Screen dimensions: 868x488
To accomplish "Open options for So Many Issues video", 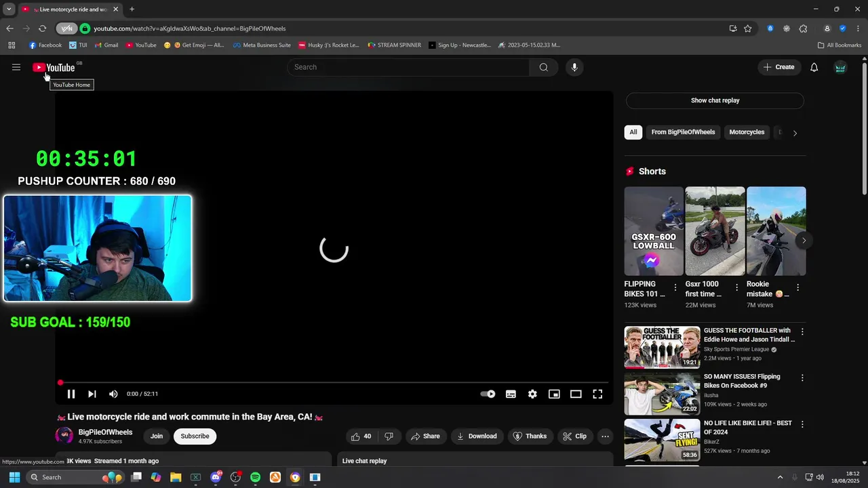I will [802, 378].
